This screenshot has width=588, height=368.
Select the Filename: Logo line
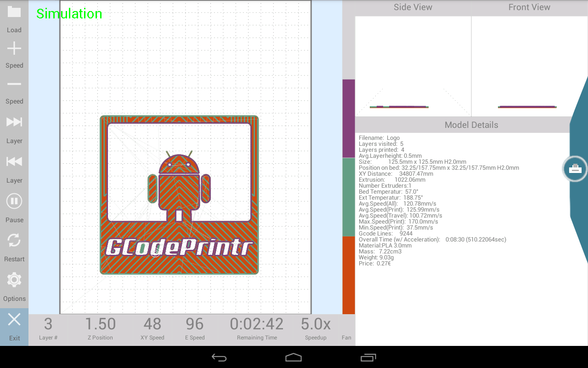point(379,138)
